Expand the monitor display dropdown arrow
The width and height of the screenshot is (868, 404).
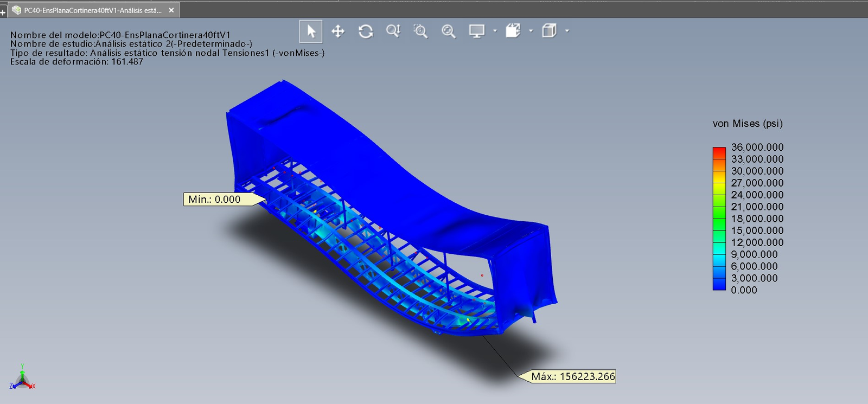pos(495,31)
